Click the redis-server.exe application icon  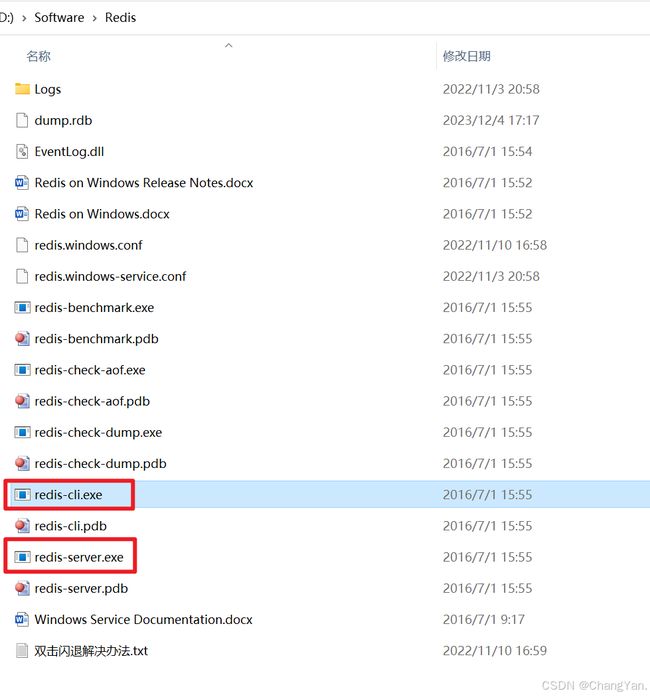(x=22, y=557)
